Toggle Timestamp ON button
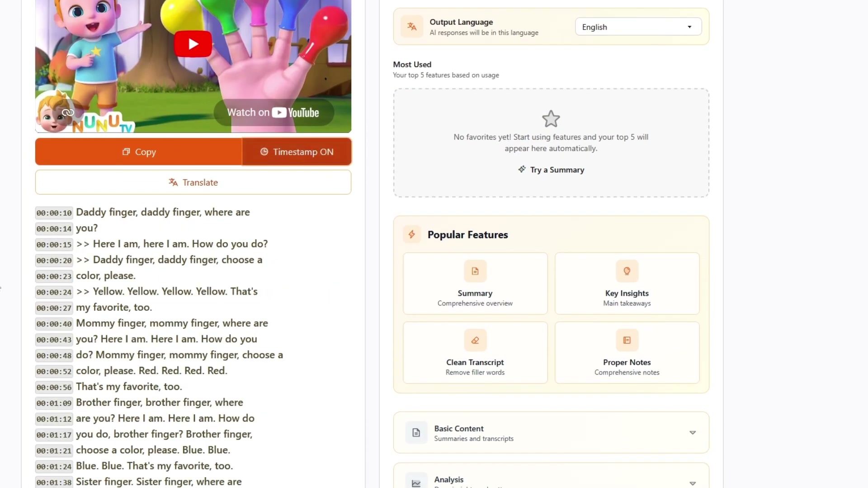868x488 pixels. [x=297, y=152]
